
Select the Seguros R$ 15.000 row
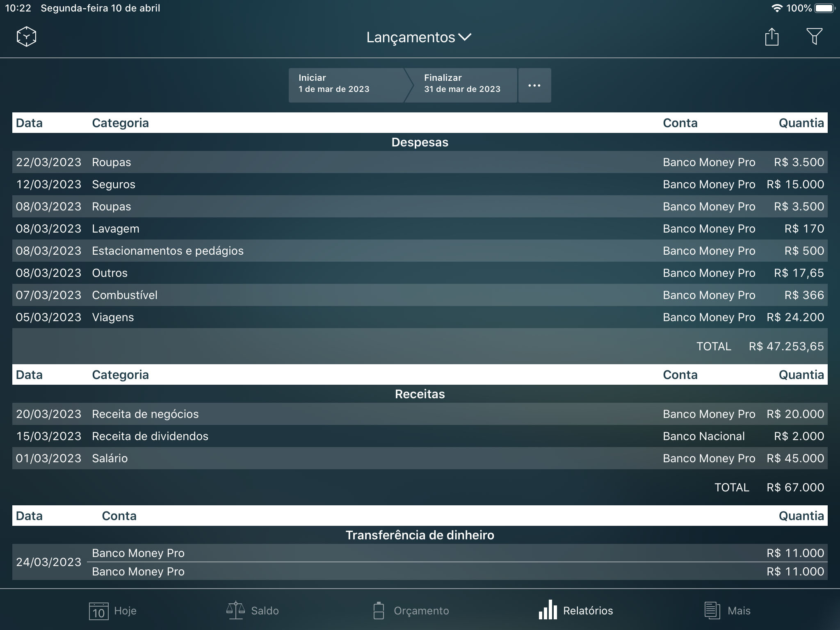[420, 184]
